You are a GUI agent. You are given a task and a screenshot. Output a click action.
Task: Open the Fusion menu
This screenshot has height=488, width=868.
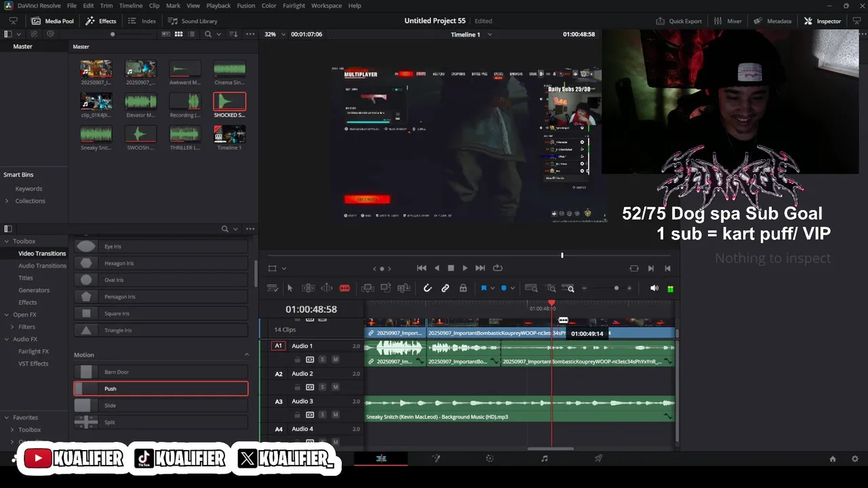(246, 5)
